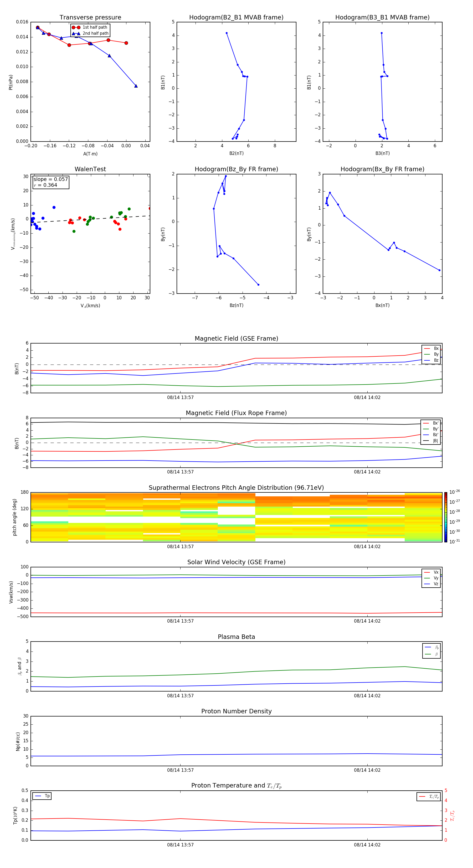The image size is (473, 868).
Task: Click the 'Hodogram(B3_B1 MVAB frame)' title
Action: (x=382, y=18)
